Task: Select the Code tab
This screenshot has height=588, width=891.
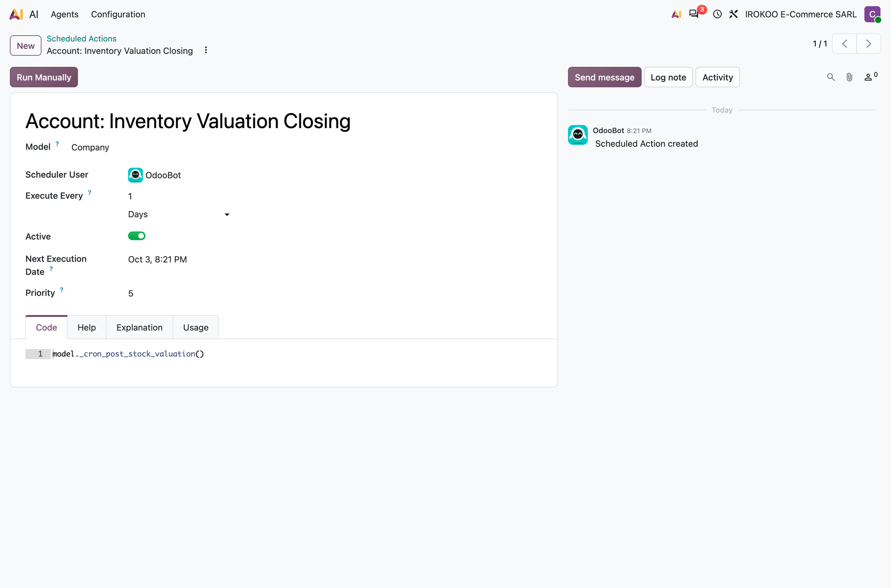Action: click(x=46, y=327)
